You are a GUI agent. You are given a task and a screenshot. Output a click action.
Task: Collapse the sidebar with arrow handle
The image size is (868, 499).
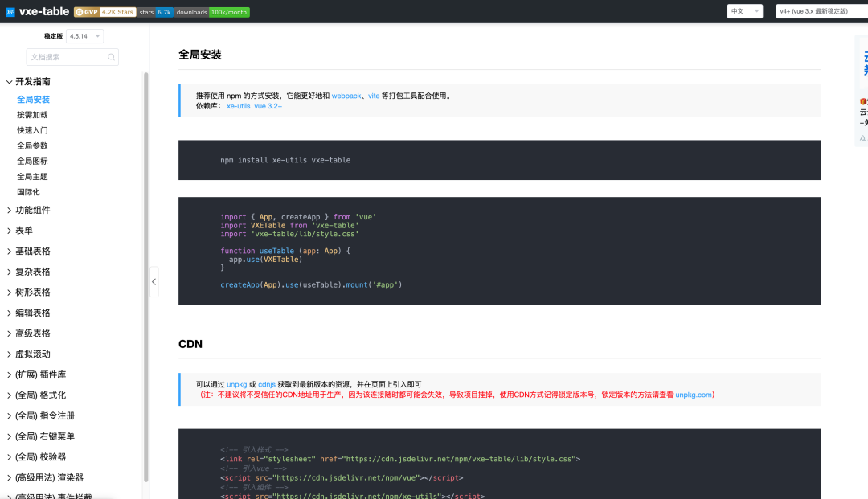pyautogui.click(x=154, y=281)
